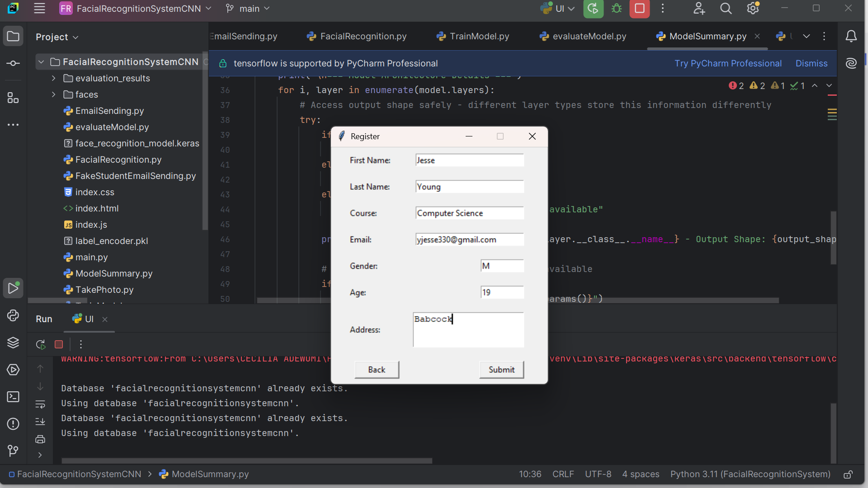Open the Commit tool window icon
The width and height of the screenshot is (868, 488).
pyautogui.click(x=13, y=63)
